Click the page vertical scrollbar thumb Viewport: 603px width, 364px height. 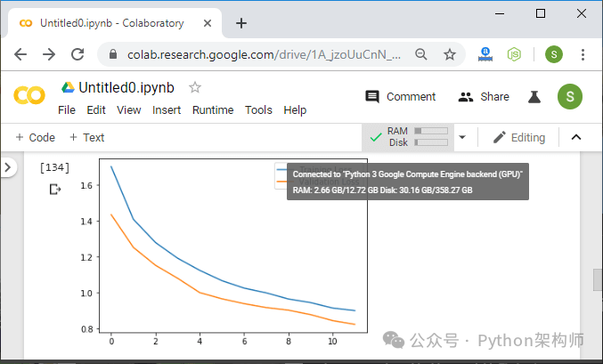tap(598, 279)
